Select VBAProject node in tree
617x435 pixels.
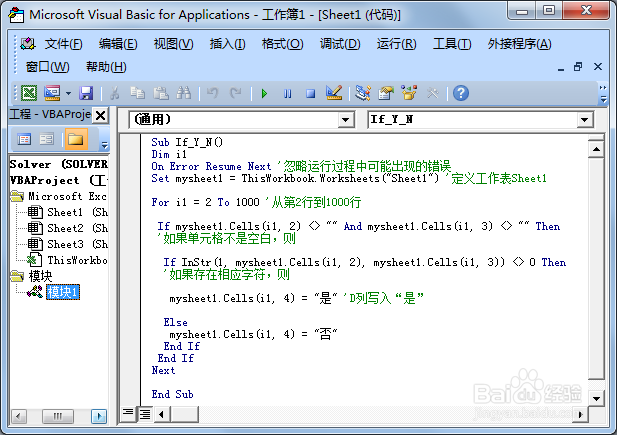(x=58, y=180)
